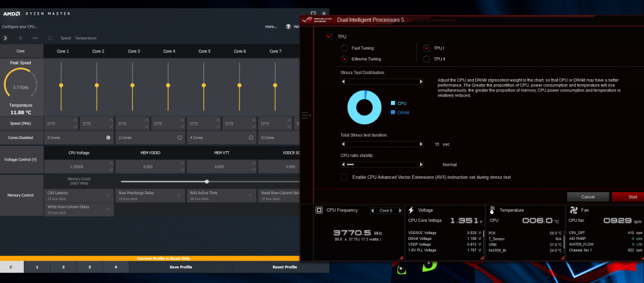Viewport: 644px width, 283px height.
Task: Click the Voltage lightning bolt icon
Action: tap(411, 210)
